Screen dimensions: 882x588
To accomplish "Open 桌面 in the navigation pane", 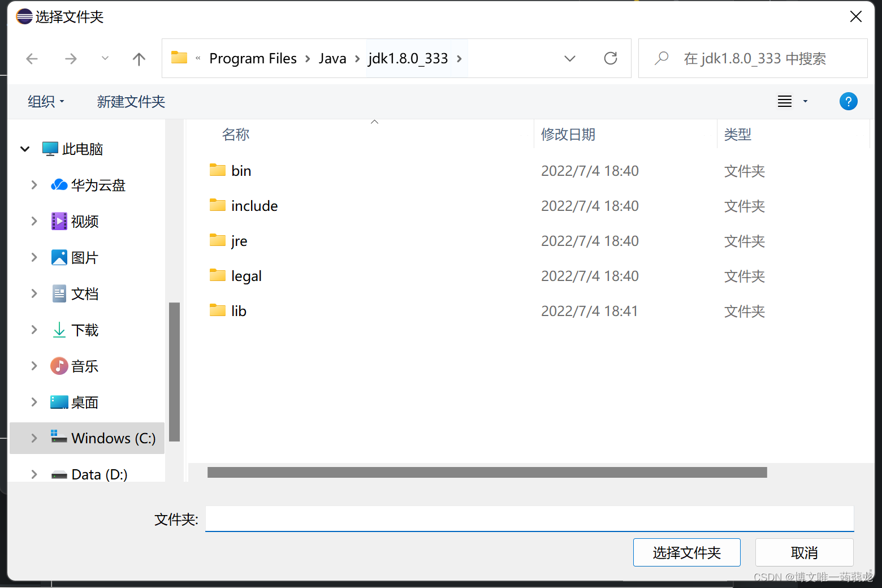I will point(75,403).
